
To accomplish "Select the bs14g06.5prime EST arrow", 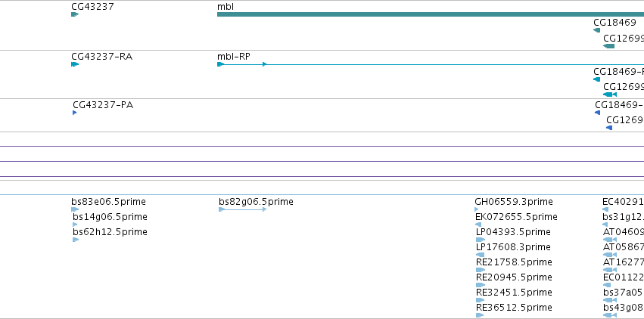I will click(75, 225).
